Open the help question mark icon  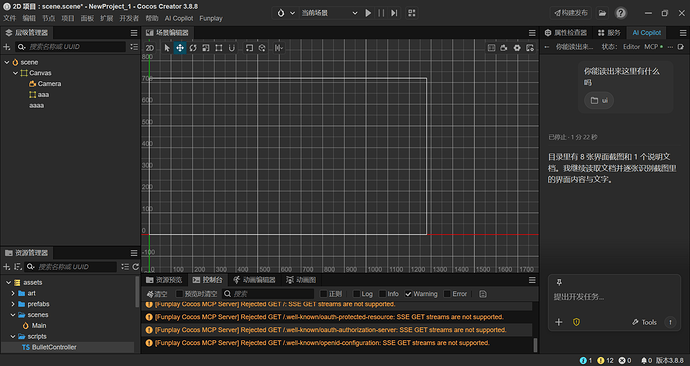pyautogui.click(x=620, y=13)
